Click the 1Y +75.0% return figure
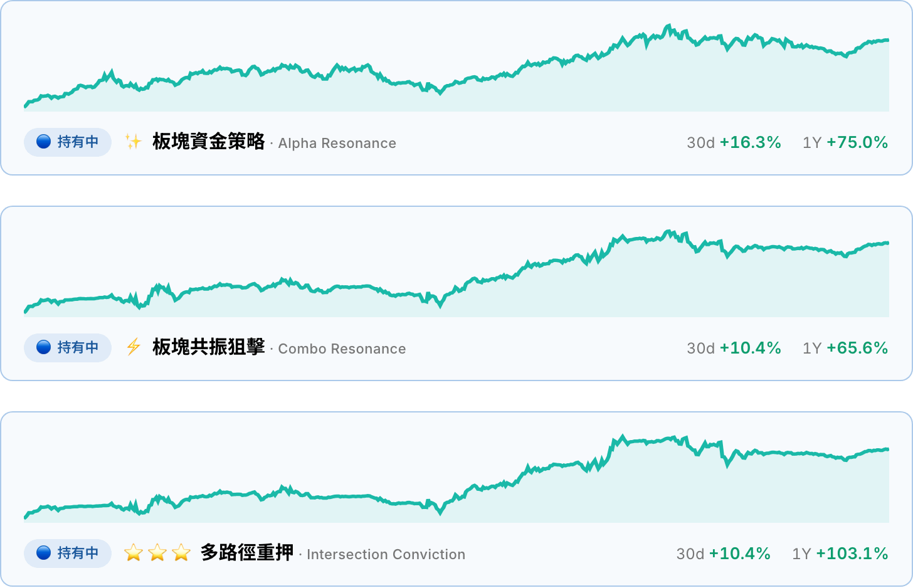Image resolution: width=913 pixels, height=588 pixels. tap(845, 143)
